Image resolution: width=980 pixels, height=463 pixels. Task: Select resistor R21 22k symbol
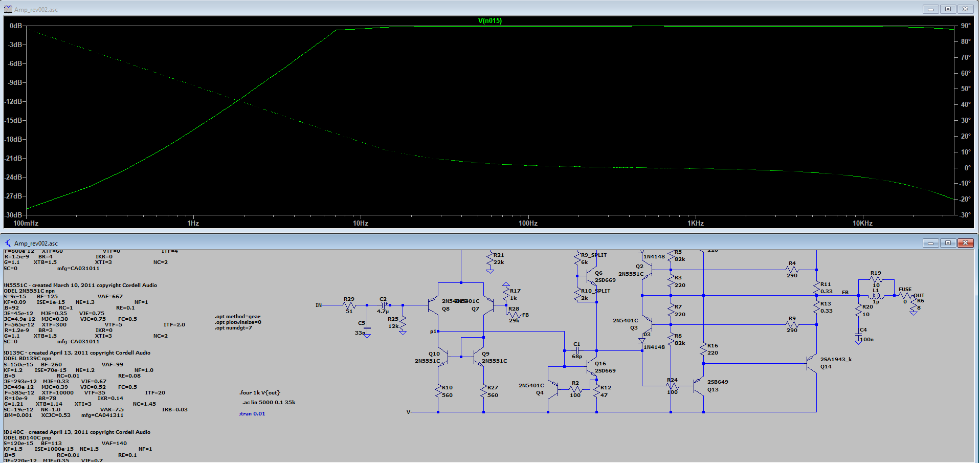490,259
